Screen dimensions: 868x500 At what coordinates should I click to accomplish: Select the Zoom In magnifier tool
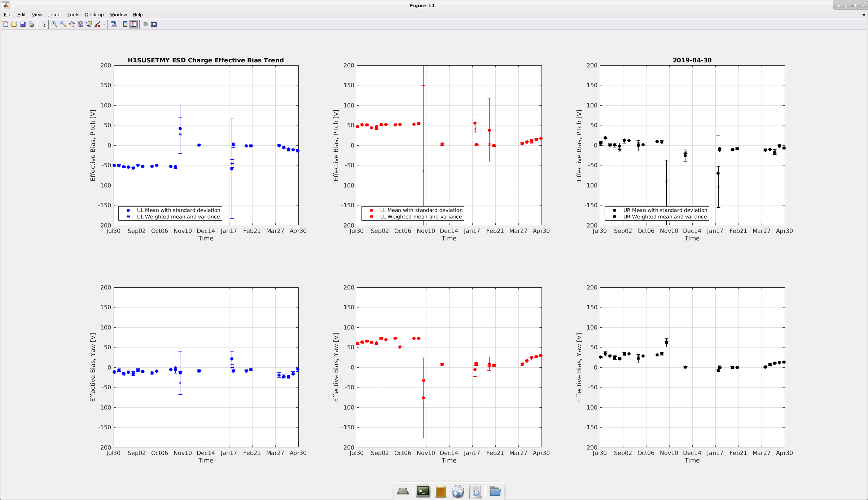(54, 25)
